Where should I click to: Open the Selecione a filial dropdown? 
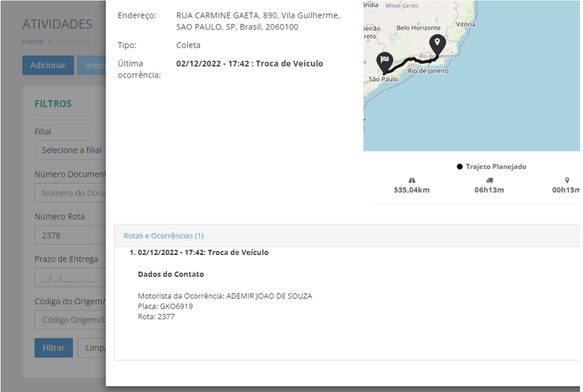[70, 150]
